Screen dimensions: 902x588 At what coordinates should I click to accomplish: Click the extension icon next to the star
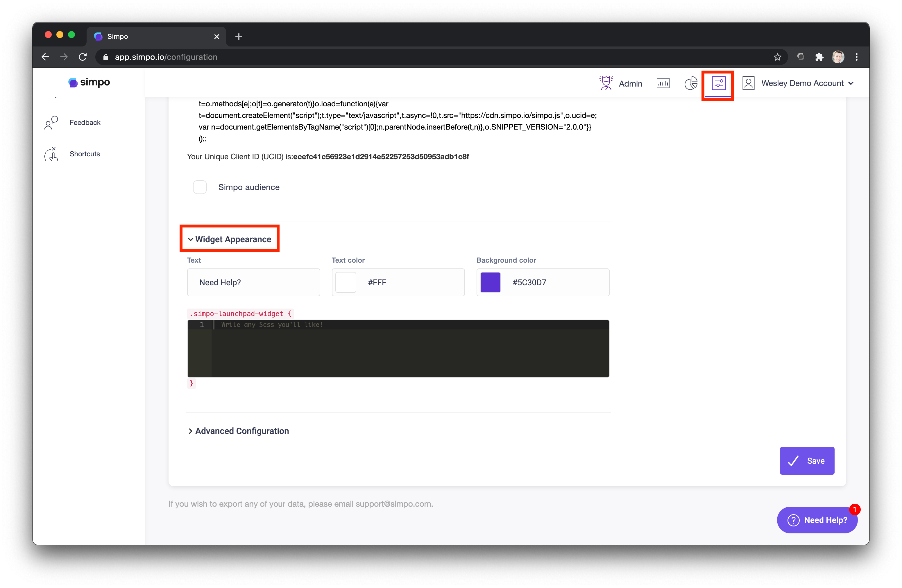(x=800, y=57)
